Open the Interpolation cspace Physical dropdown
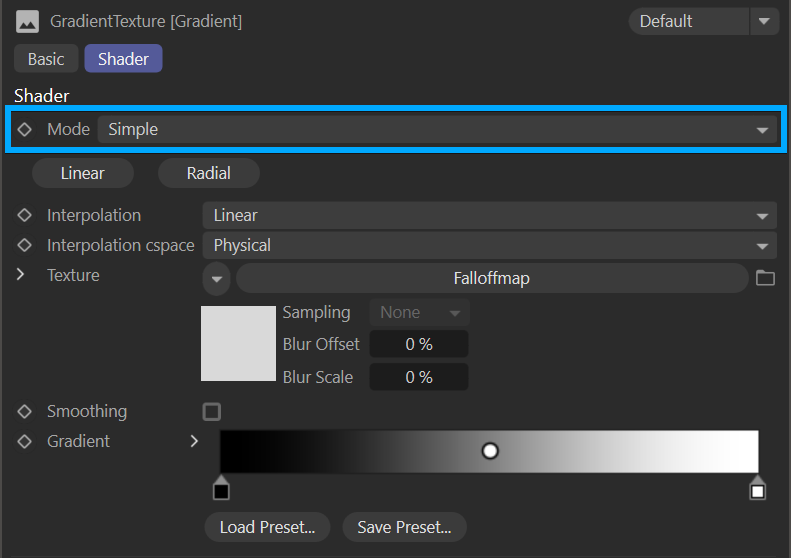The image size is (791, 558). coord(489,245)
